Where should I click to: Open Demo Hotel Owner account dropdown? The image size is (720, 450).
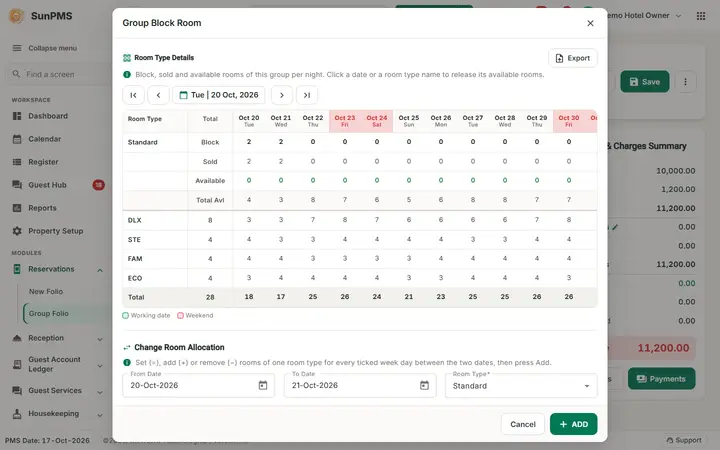tap(643, 16)
